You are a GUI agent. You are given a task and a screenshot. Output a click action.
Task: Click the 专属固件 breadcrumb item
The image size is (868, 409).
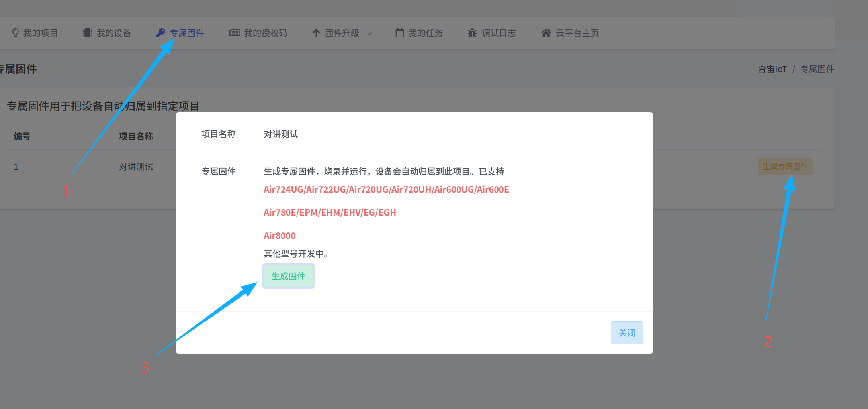[817, 69]
